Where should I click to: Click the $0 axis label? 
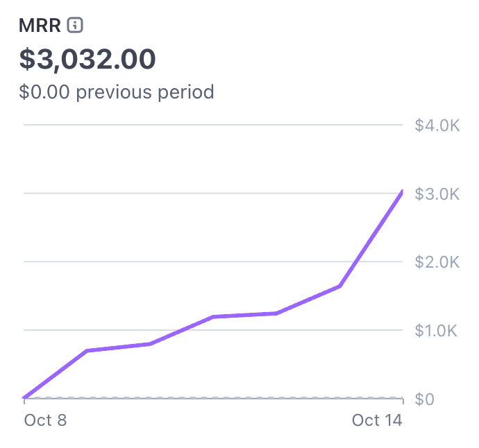[x=424, y=399]
